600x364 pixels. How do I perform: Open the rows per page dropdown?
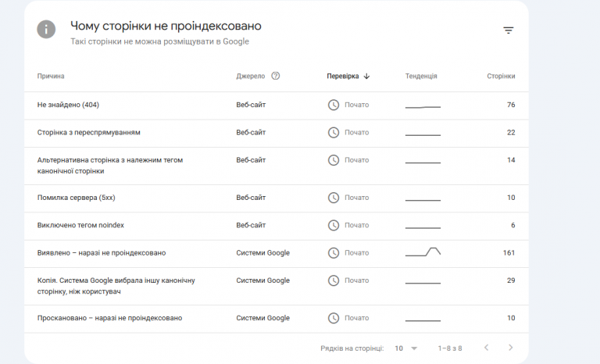pyautogui.click(x=406, y=348)
